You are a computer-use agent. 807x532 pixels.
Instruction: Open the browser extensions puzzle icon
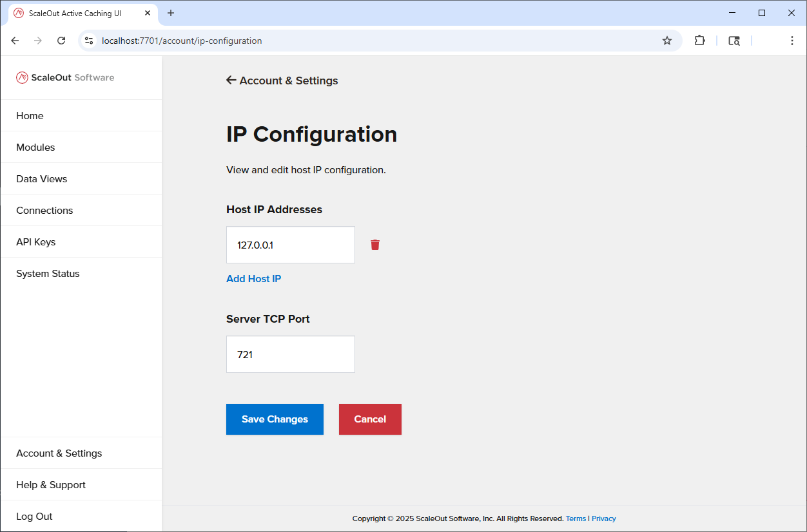[699, 41]
